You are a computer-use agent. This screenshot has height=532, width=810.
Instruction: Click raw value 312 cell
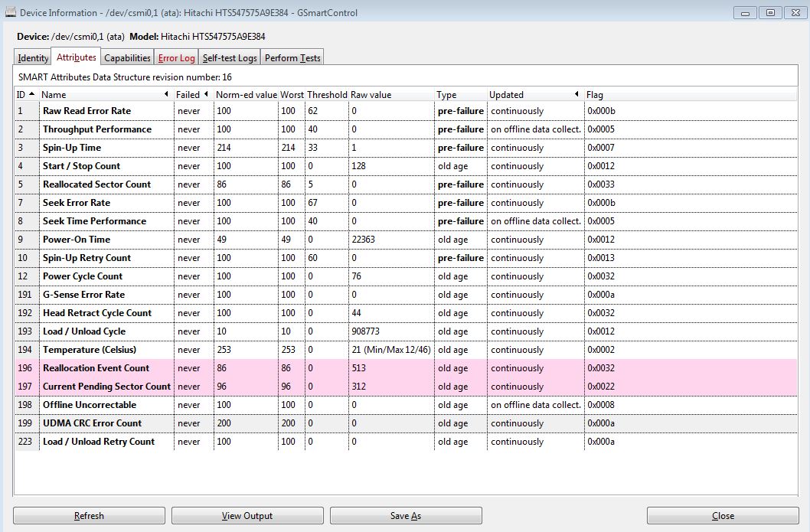[x=358, y=387]
